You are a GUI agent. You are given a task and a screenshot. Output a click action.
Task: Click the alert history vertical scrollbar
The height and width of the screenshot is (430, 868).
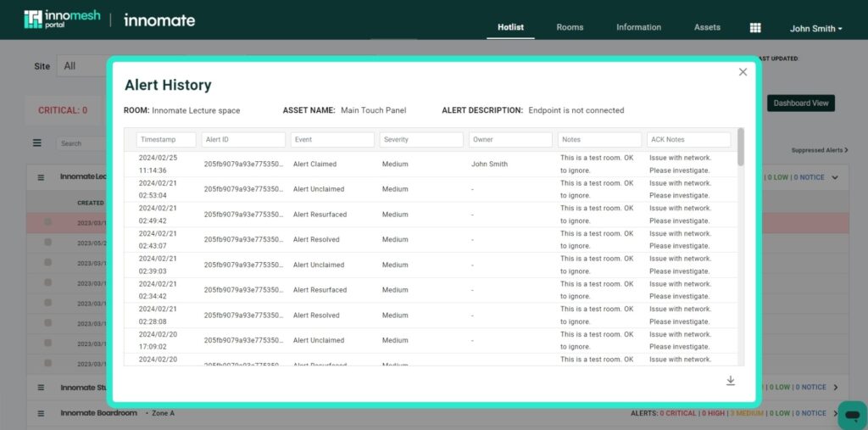tap(741, 147)
